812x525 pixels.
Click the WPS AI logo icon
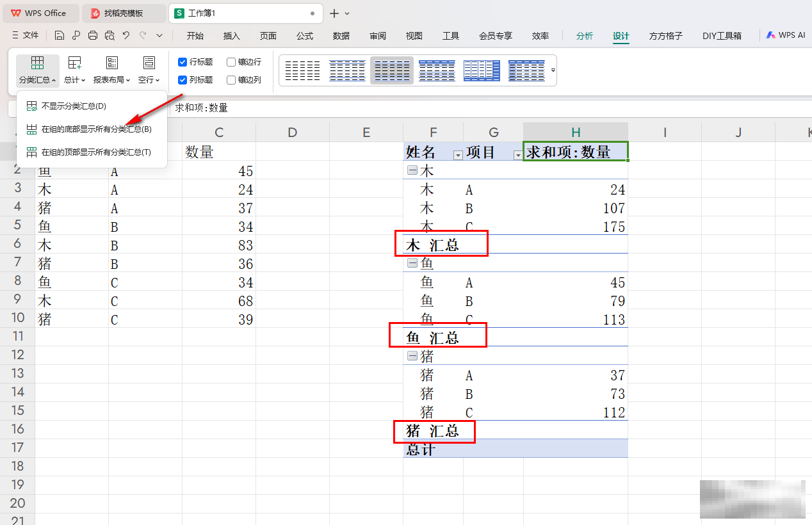click(x=771, y=36)
